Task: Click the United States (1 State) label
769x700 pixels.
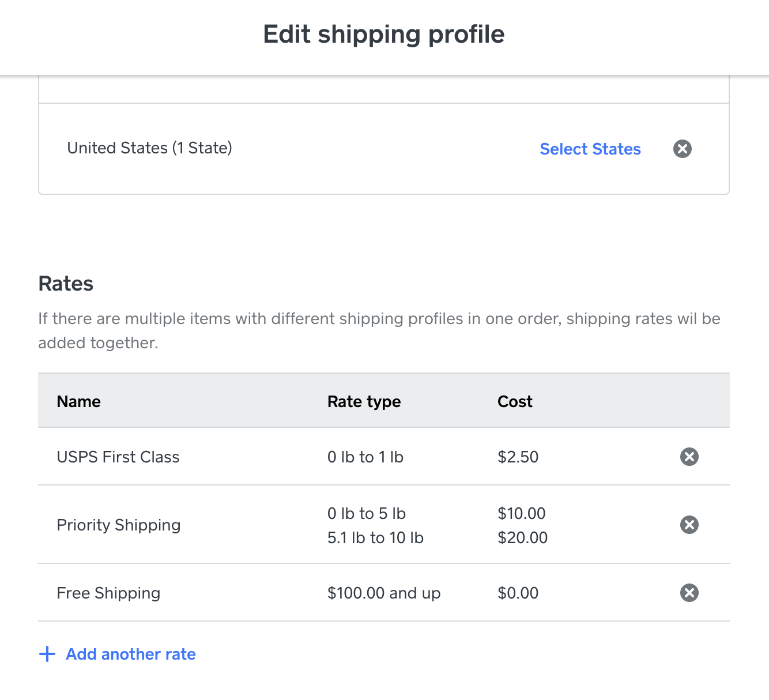Action: [x=149, y=148]
